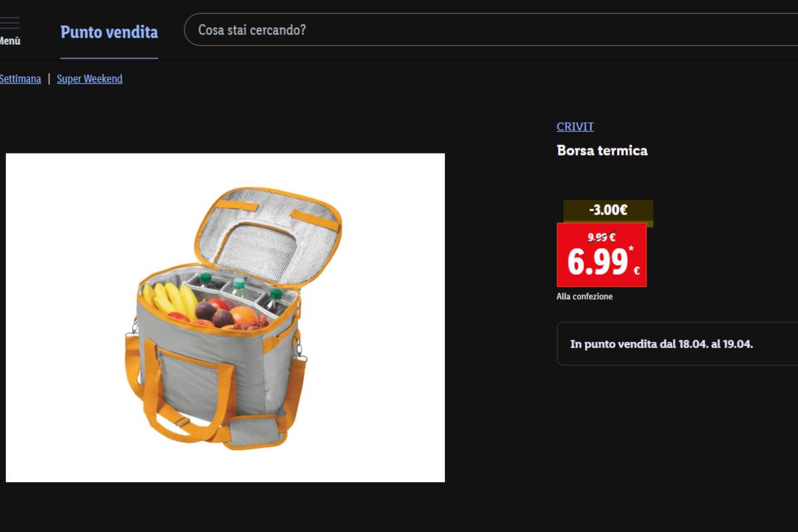Click the Menù label under the hamburger
This screenshot has height=532, width=798.
coord(9,41)
